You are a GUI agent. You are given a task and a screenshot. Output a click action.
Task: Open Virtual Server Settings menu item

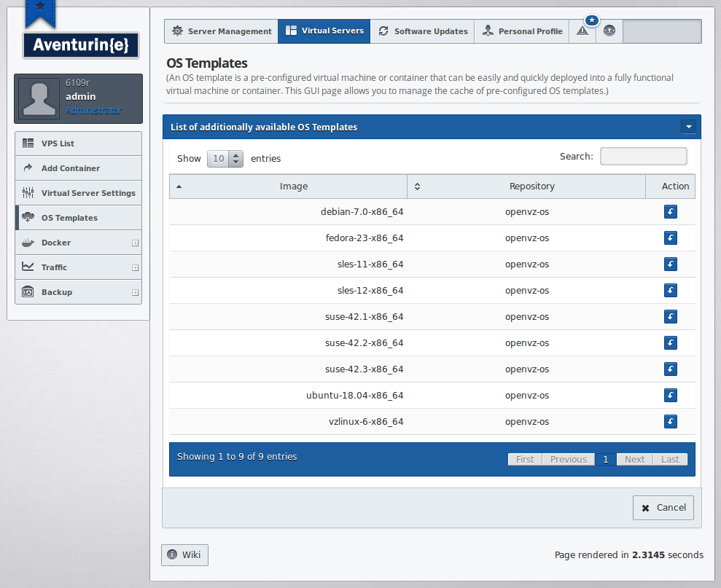pyautogui.click(x=78, y=193)
